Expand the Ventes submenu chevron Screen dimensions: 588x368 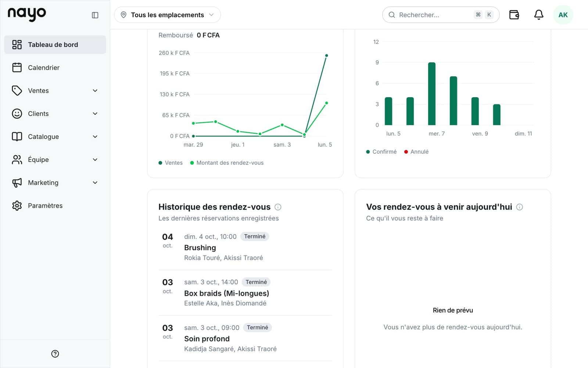pos(95,91)
